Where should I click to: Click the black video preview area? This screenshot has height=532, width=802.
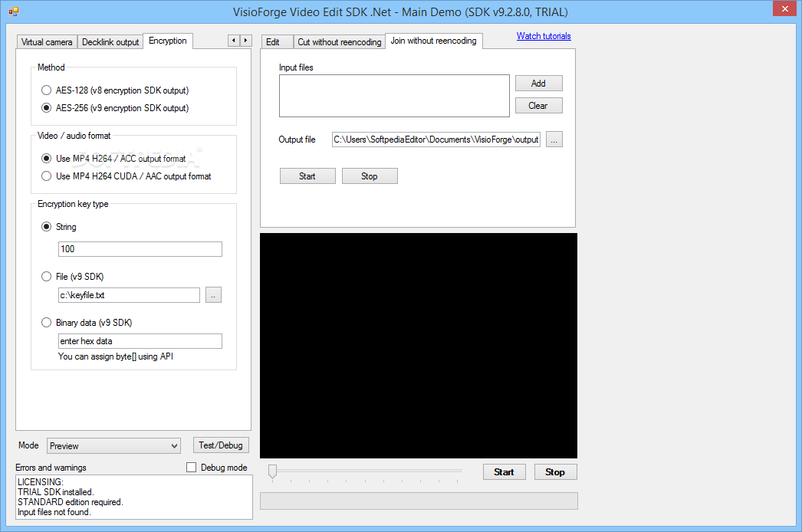coord(419,346)
